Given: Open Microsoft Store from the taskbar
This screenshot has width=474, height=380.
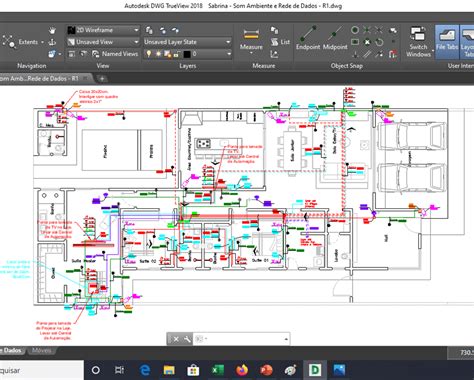Looking at the screenshot, I should 193,370.
